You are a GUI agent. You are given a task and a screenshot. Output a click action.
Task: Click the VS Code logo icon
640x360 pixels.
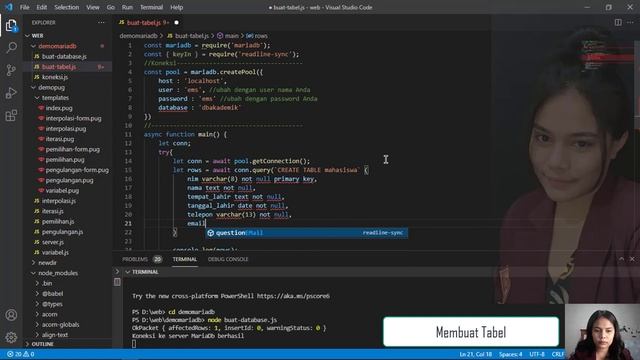(9, 7)
